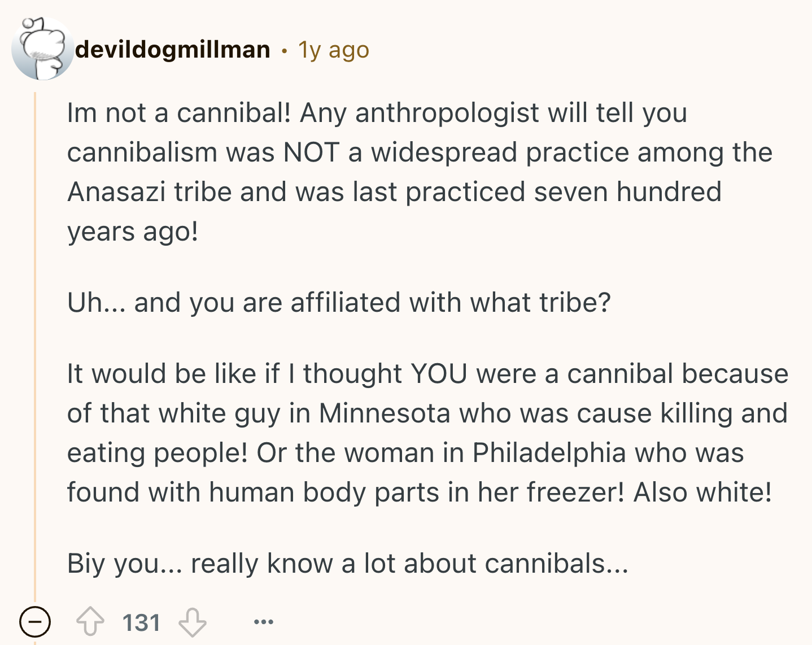Click the word 'Philadelphia' in the comment

click(549, 452)
